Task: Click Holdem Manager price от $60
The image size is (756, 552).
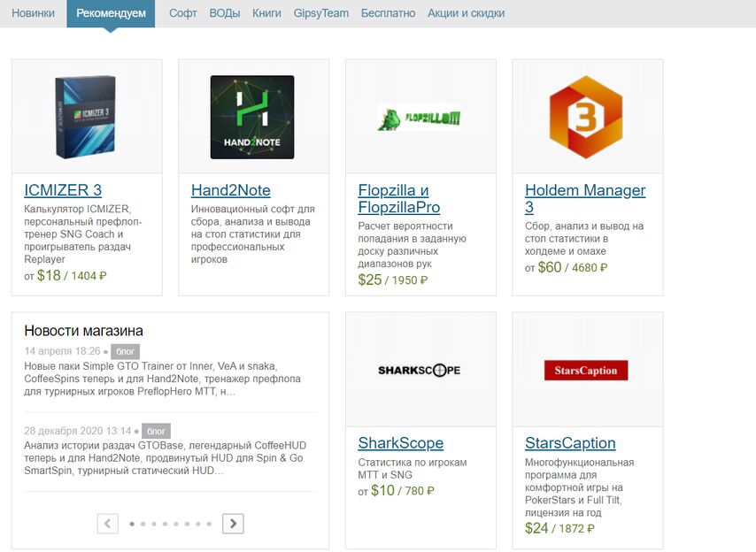Action: pos(566,267)
